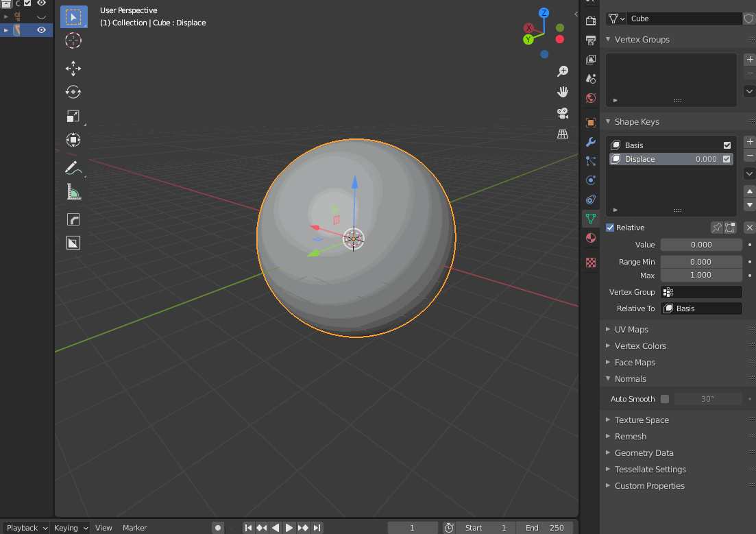This screenshot has height=534, width=756.
Task: Toggle shape key edit mode button
Action: [x=730, y=228]
